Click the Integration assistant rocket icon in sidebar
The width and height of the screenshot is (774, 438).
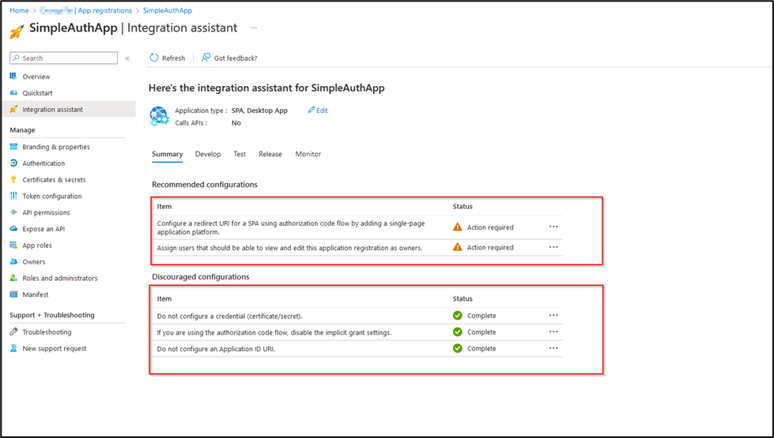(x=13, y=109)
